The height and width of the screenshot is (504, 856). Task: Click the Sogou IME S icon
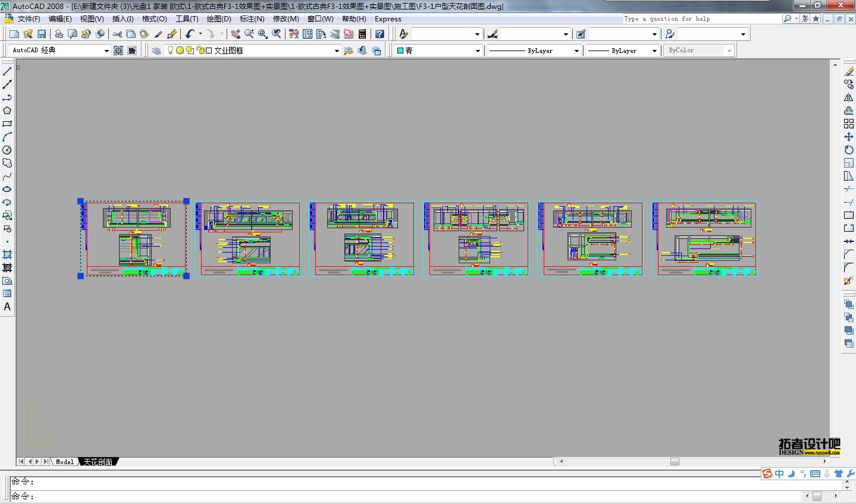767,474
